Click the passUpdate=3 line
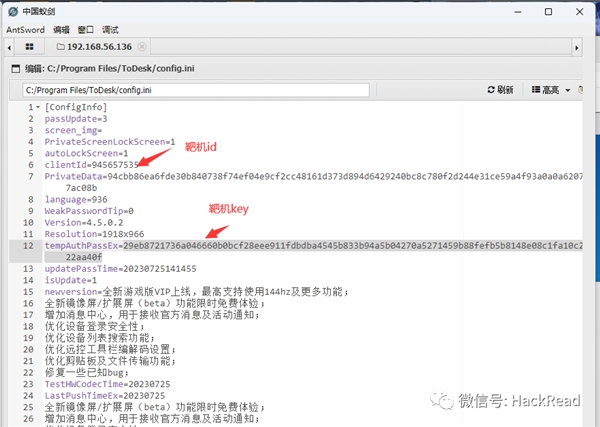 point(76,119)
